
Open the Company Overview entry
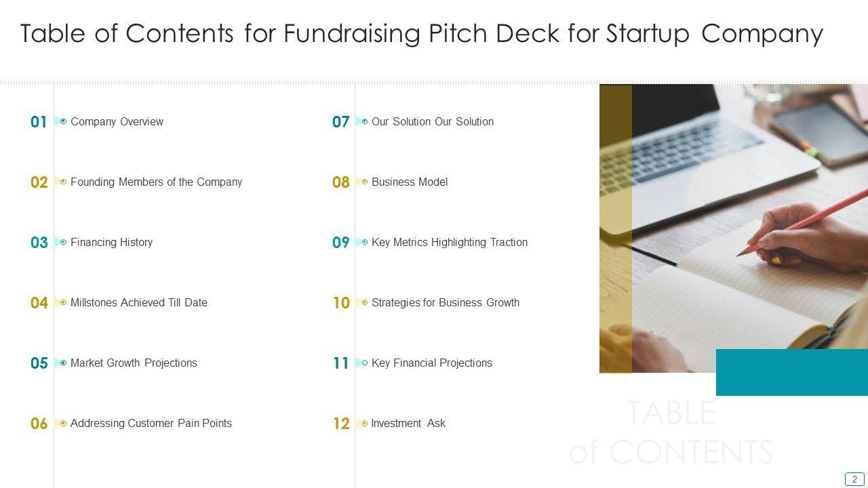(x=117, y=122)
